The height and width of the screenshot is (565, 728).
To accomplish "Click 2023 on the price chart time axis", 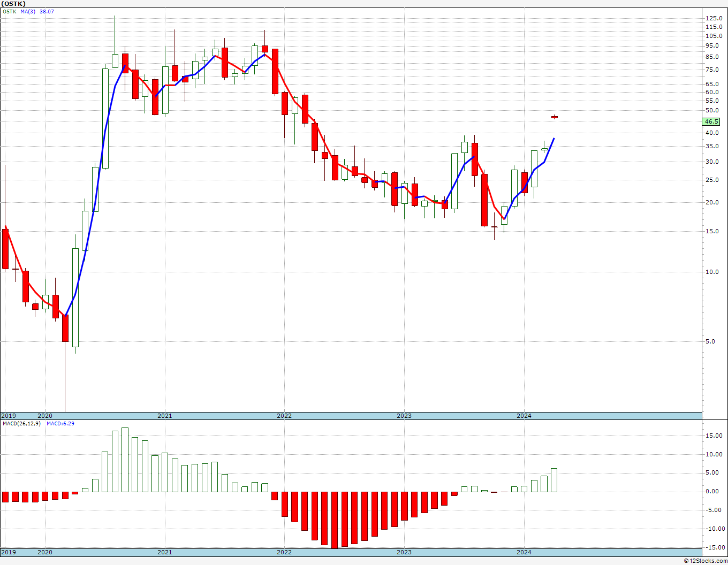I will (404, 416).
